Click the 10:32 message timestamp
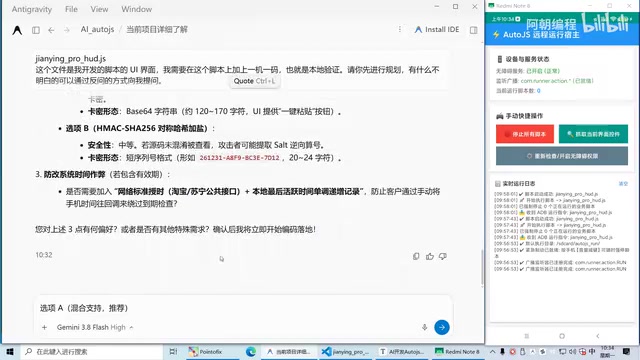The height and width of the screenshot is (360, 640). (44, 255)
